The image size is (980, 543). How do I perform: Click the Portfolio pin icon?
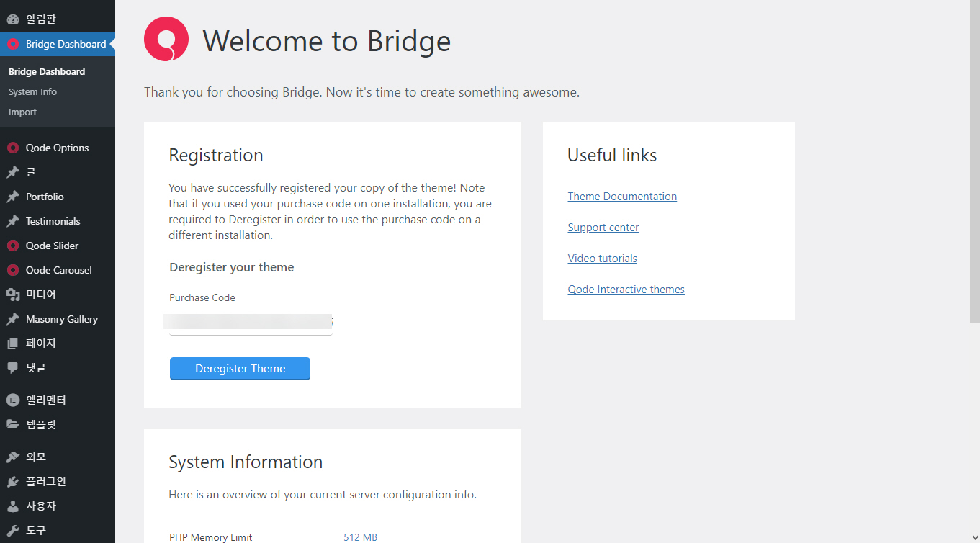pos(13,197)
